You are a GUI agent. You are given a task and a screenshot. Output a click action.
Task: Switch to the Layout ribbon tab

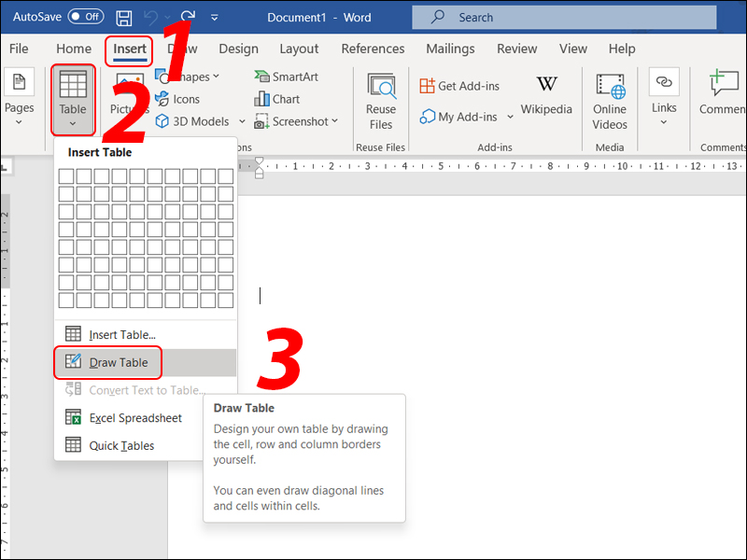click(x=299, y=49)
